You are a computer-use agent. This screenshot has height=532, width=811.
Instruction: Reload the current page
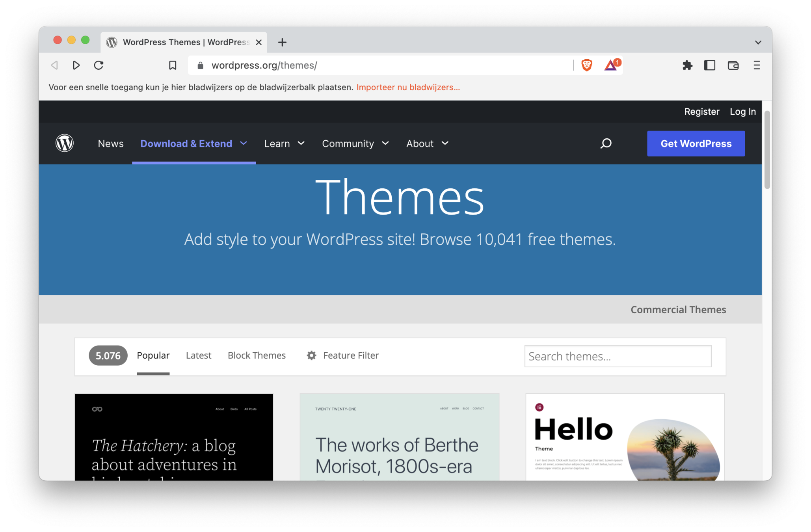point(99,65)
